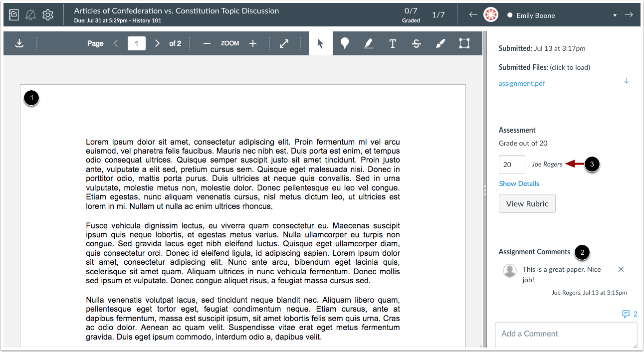
Task: Click the Joe Rogers grader name
Action: tap(547, 165)
